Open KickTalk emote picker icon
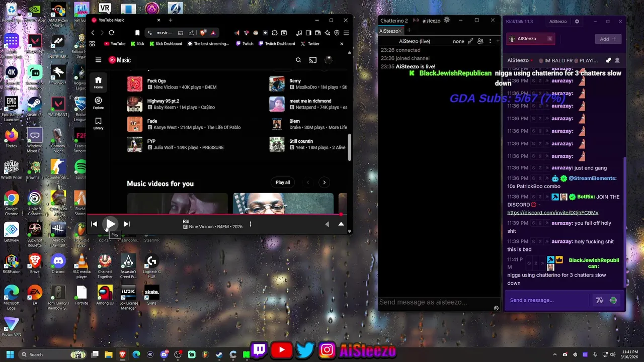 click(x=613, y=300)
